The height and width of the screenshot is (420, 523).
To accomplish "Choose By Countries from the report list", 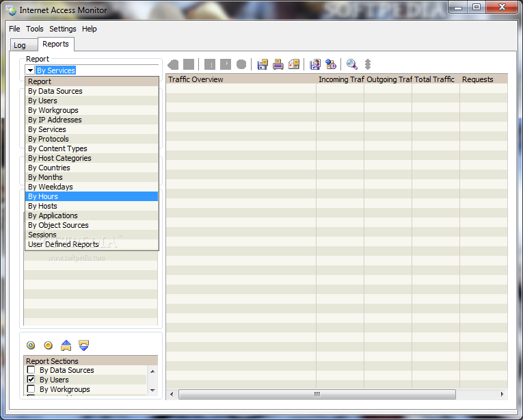I will click(x=92, y=168).
